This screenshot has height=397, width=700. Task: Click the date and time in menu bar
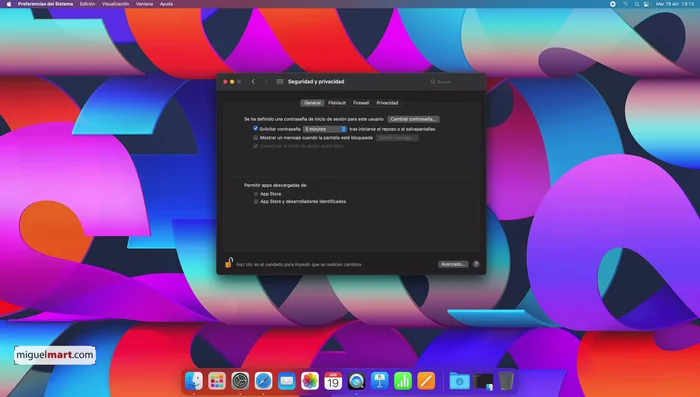[675, 4]
